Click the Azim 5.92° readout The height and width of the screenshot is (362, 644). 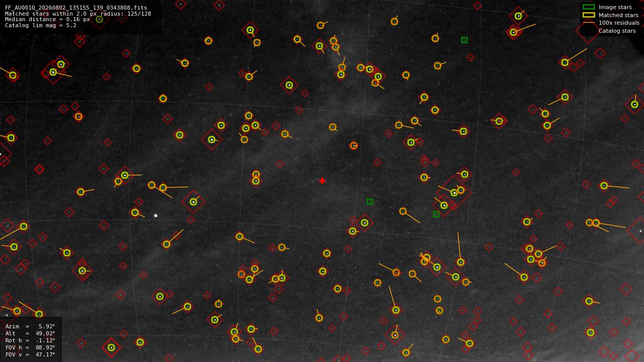pos(30,326)
